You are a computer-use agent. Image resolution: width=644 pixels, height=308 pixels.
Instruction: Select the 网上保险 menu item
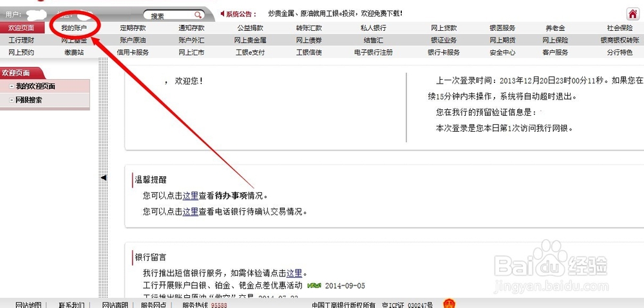555,41
